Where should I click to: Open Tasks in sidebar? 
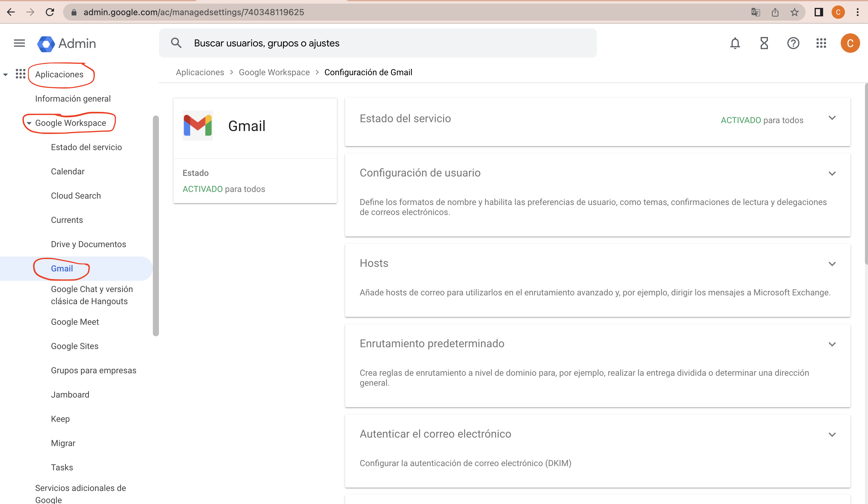click(x=62, y=468)
